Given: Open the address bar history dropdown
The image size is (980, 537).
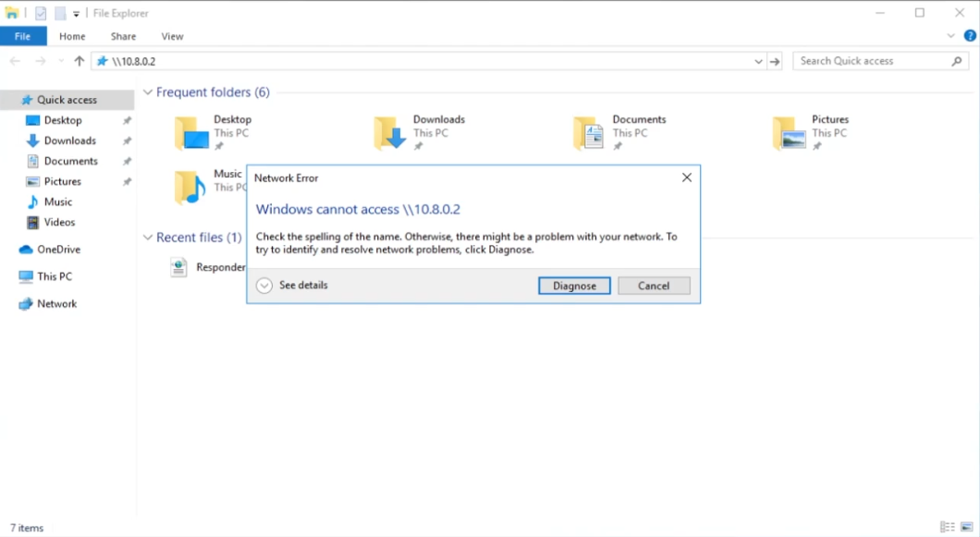Looking at the screenshot, I should pos(758,61).
